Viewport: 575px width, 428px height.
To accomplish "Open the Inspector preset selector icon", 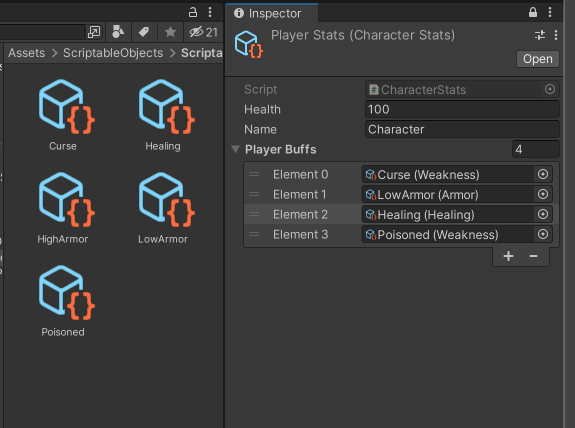I will 540,35.
